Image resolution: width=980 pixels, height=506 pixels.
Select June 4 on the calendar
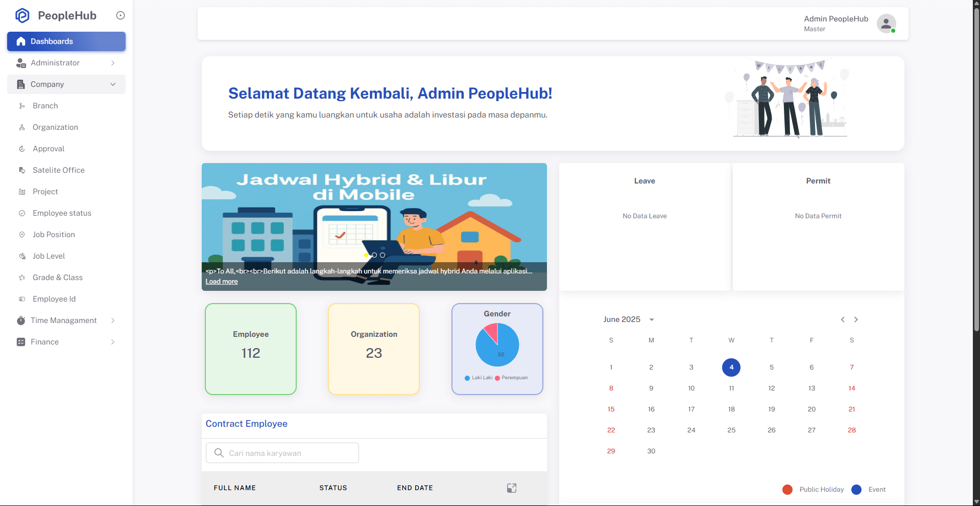coord(731,367)
